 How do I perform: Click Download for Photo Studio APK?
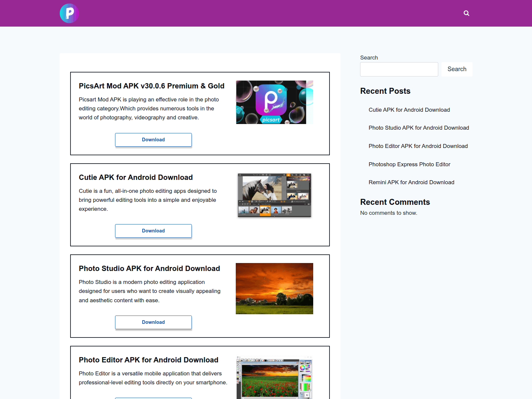click(x=153, y=322)
